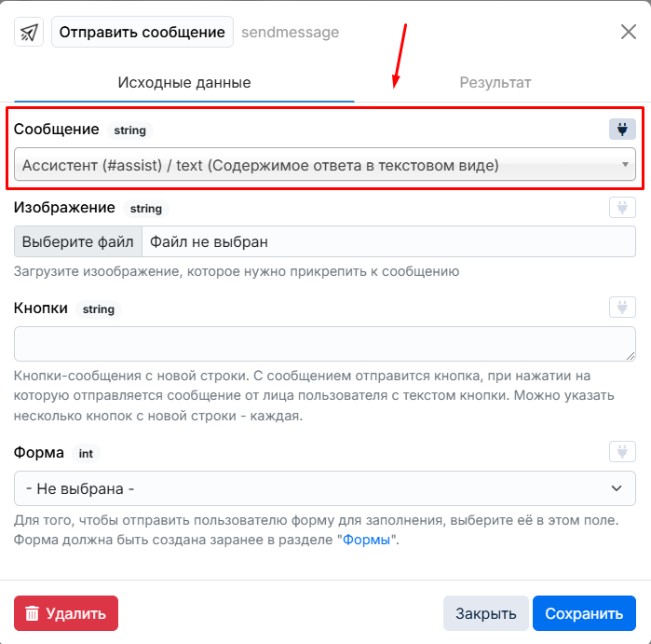Click the Выберите файл button

[x=78, y=241]
